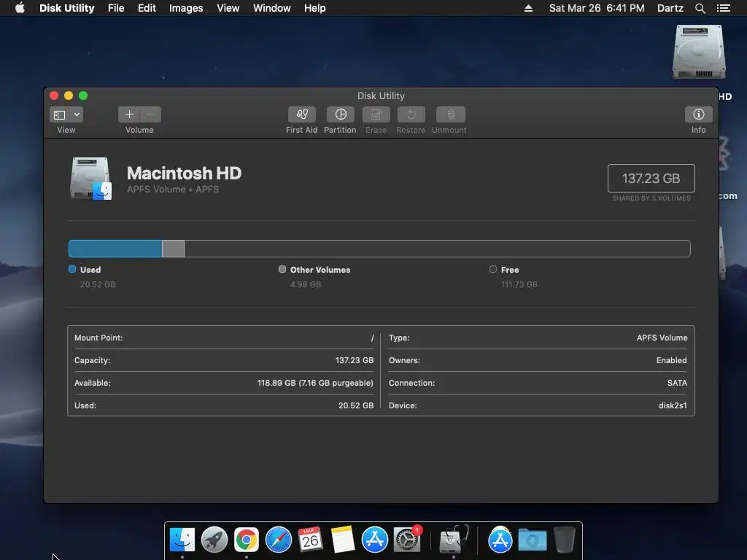Click the Disk Utility window title
The width and height of the screenshot is (747, 560).
pyautogui.click(x=381, y=96)
